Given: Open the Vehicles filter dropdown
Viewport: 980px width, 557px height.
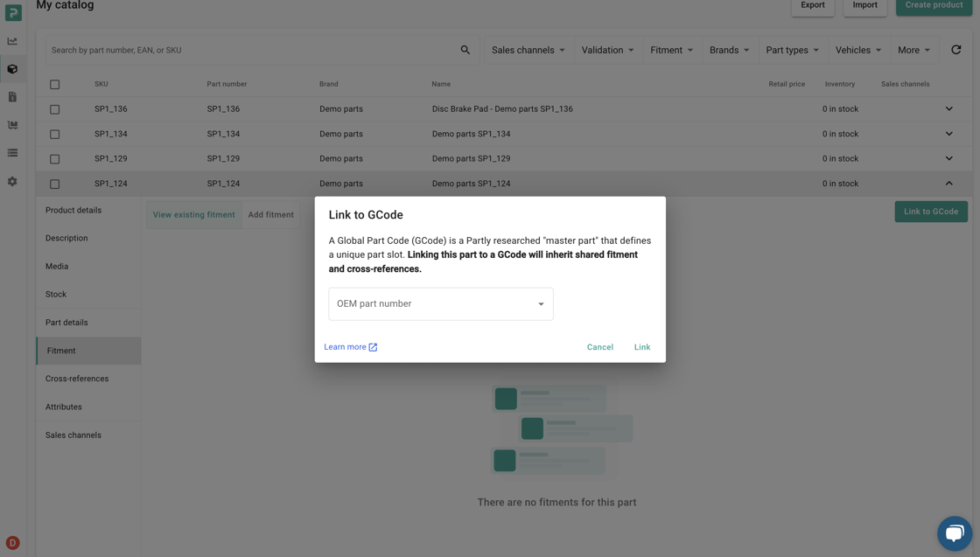Looking at the screenshot, I should pyautogui.click(x=858, y=50).
